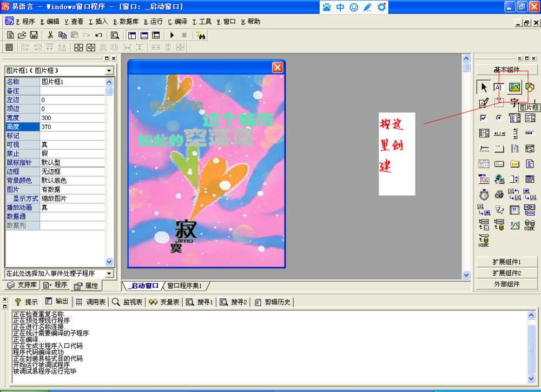Click the 显示方式 property value 缩放图片
Screen dimensions: 541x392
(x=72, y=198)
